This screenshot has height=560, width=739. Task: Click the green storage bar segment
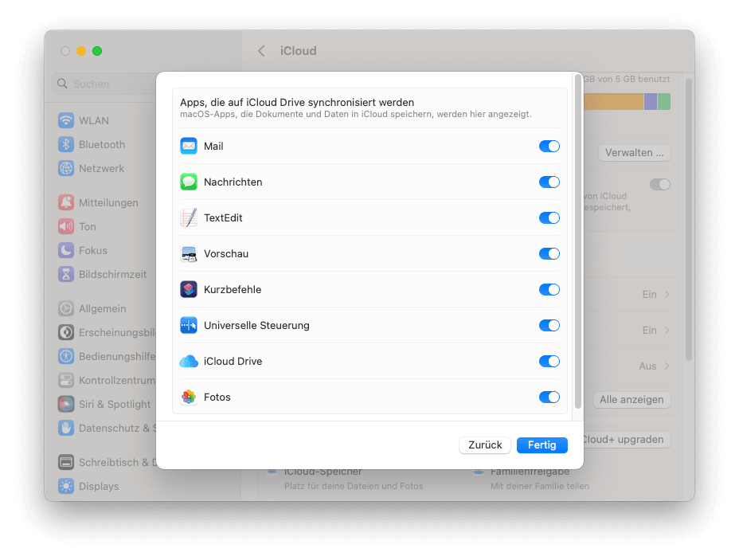[x=664, y=101]
